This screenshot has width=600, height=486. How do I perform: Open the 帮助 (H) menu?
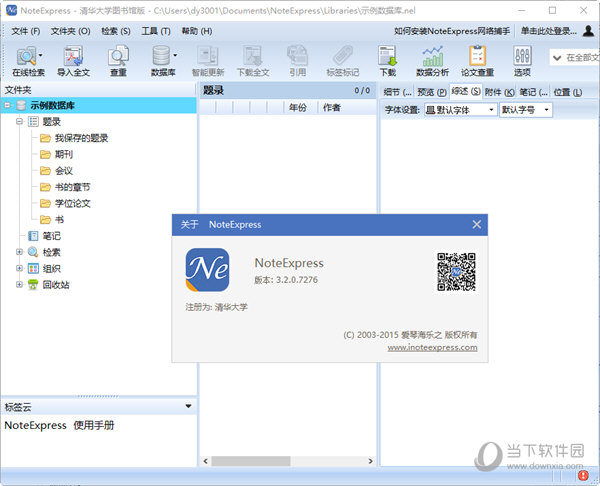(x=197, y=31)
